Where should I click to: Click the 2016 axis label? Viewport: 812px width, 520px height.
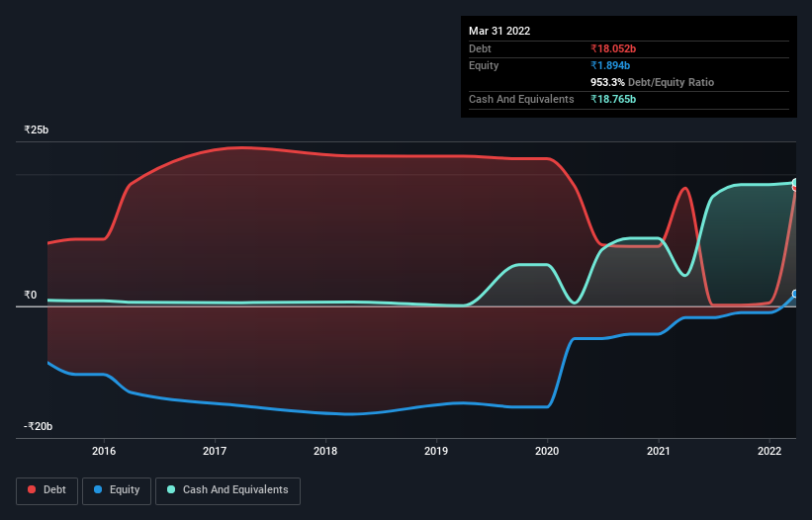[x=104, y=451]
